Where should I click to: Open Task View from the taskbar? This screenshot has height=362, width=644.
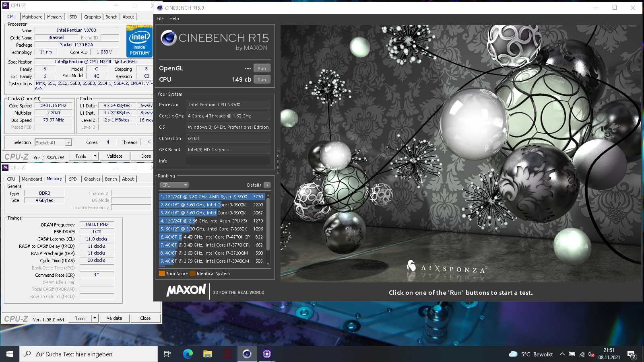(167, 354)
